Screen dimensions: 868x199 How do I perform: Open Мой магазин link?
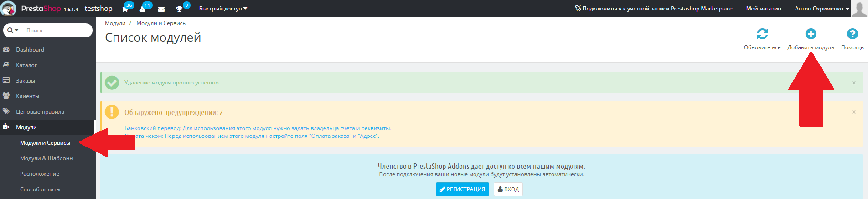click(x=764, y=9)
